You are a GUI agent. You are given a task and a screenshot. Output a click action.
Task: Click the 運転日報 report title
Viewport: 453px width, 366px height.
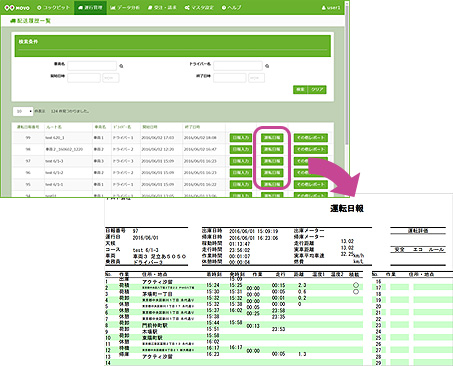(347, 209)
